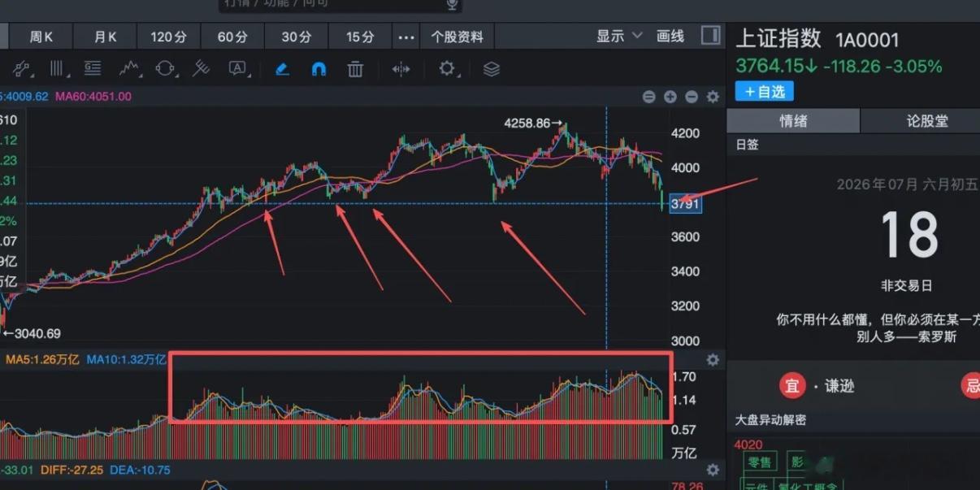
Task: Click the 3791 price axis label
Action: click(685, 204)
